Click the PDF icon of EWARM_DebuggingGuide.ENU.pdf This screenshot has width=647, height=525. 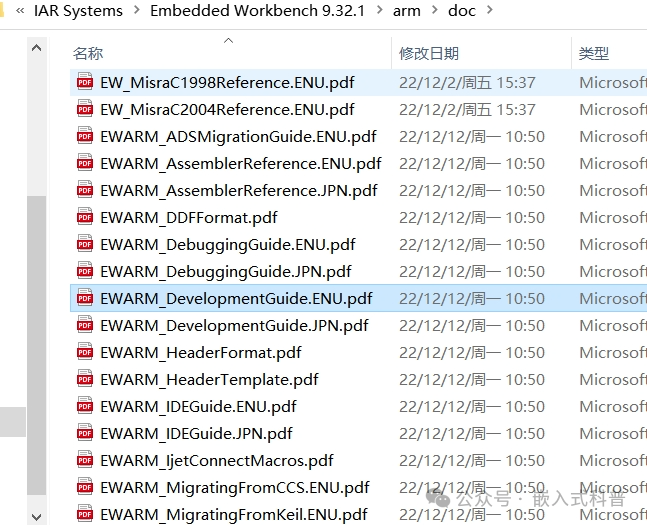[x=85, y=244]
